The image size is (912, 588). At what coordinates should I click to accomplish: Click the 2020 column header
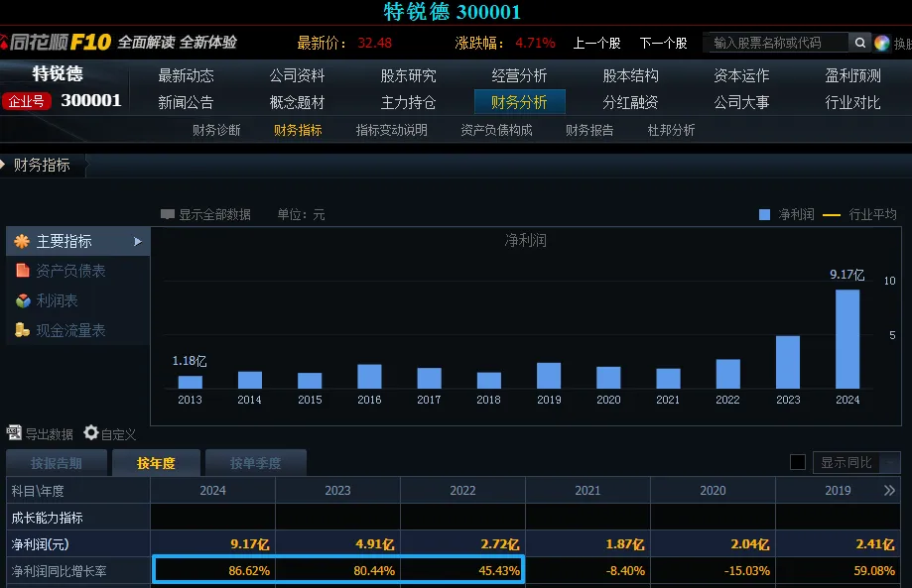(713, 491)
